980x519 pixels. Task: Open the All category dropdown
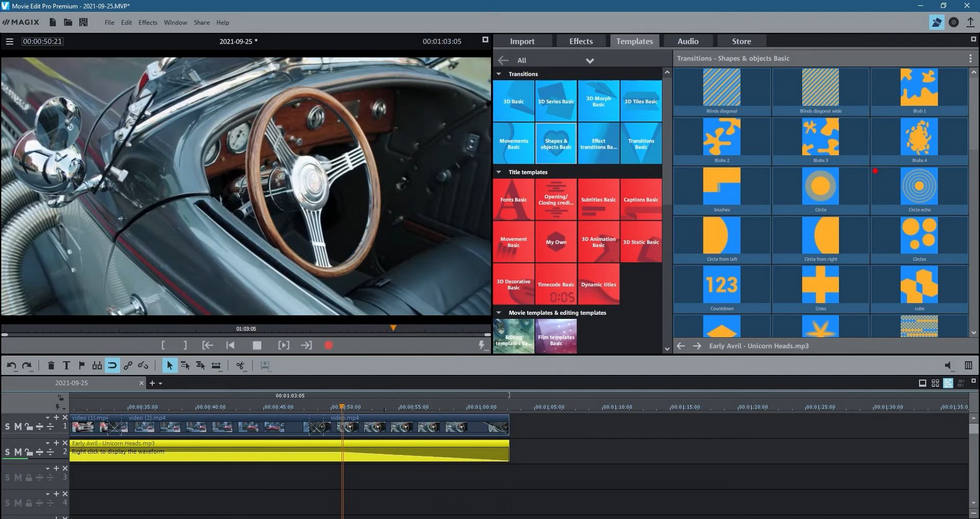coord(589,61)
